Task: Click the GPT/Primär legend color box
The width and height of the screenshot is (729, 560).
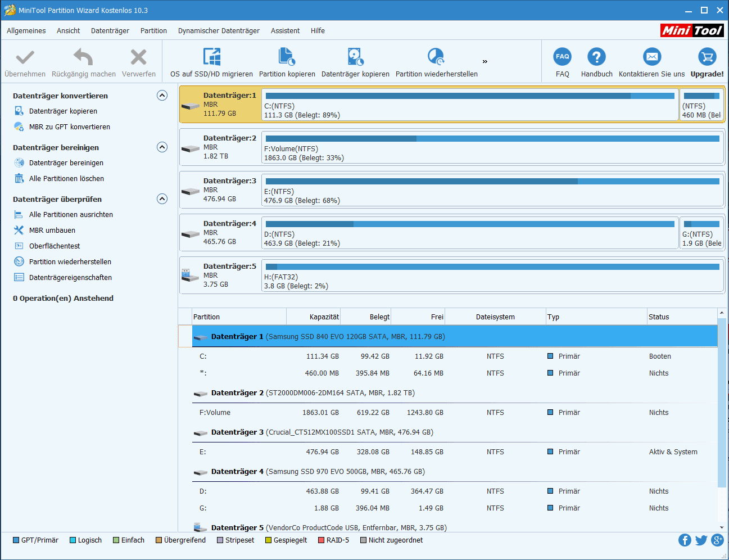Action: [16, 540]
